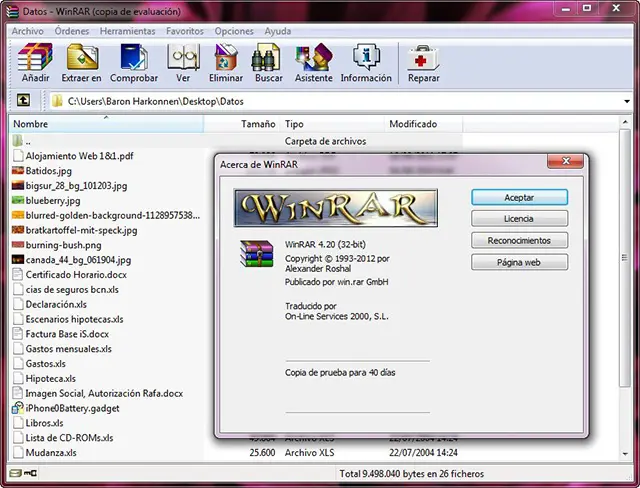The height and width of the screenshot is (488, 640).
Task: Click the Añadir toolbar icon
Action: 36,61
